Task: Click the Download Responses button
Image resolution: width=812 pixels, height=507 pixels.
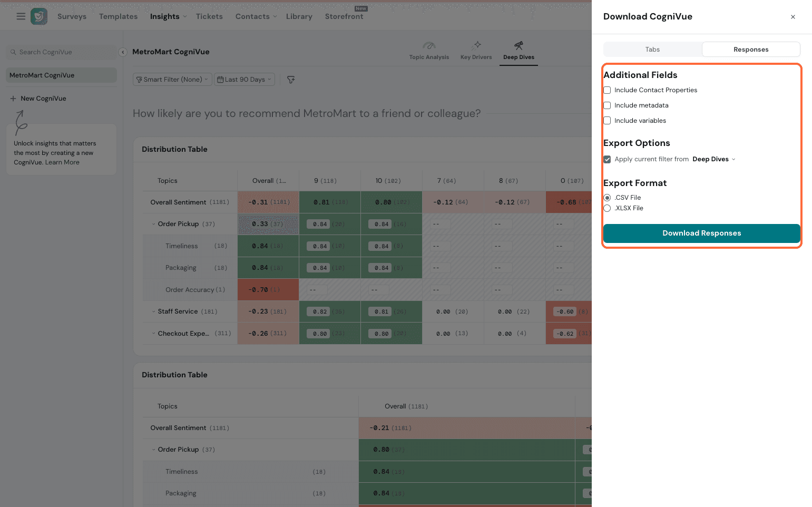Action: [x=701, y=233]
